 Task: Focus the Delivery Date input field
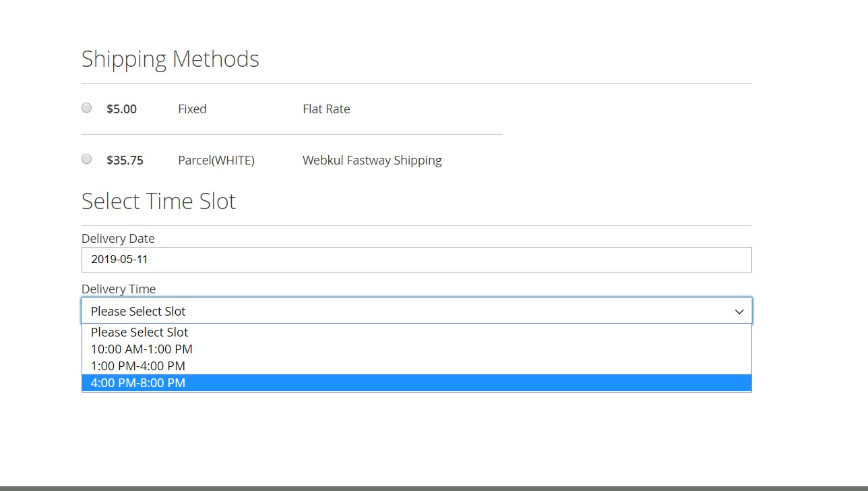pos(416,260)
